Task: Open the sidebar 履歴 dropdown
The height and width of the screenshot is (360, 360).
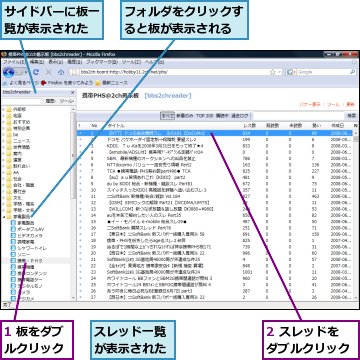Action: tap(51, 101)
